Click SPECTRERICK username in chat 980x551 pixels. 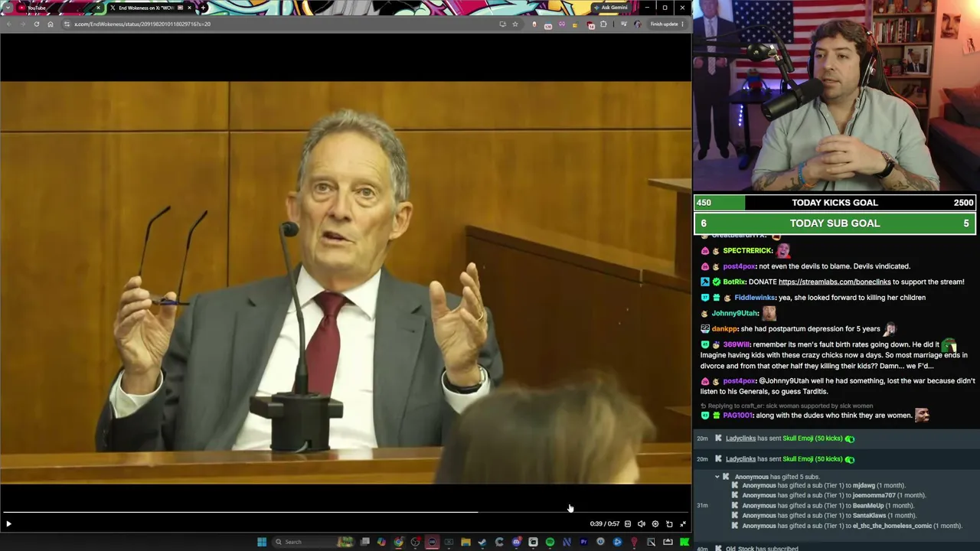point(747,250)
